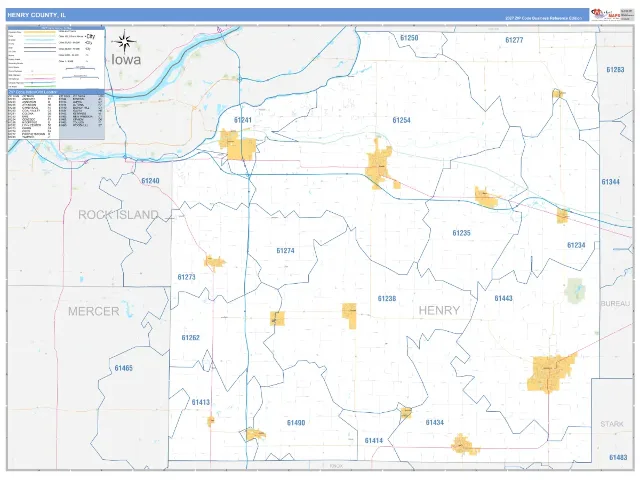The height and width of the screenshot is (480, 640).
Task: Select ZIP code 61413 label
Action: click(200, 402)
